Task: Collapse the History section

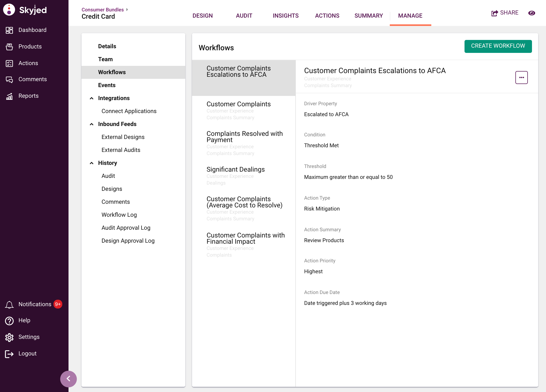Action: (x=92, y=163)
